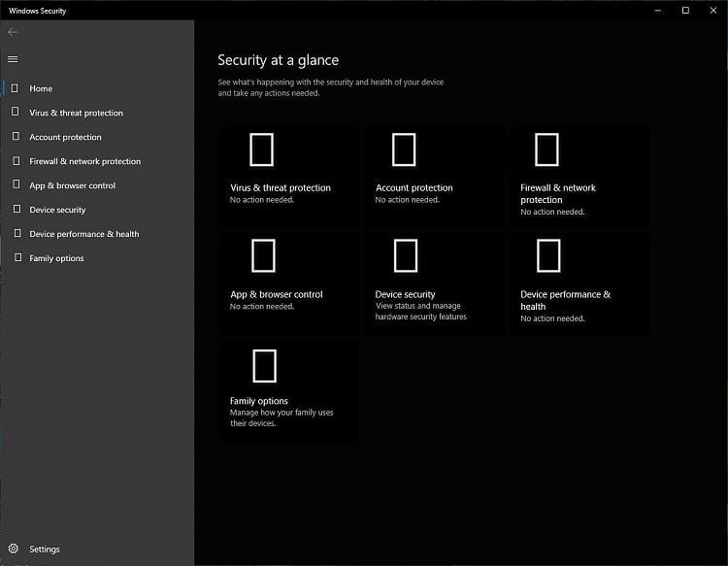Go to Account protection in sidebar
The image size is (728, 566).
65,137
